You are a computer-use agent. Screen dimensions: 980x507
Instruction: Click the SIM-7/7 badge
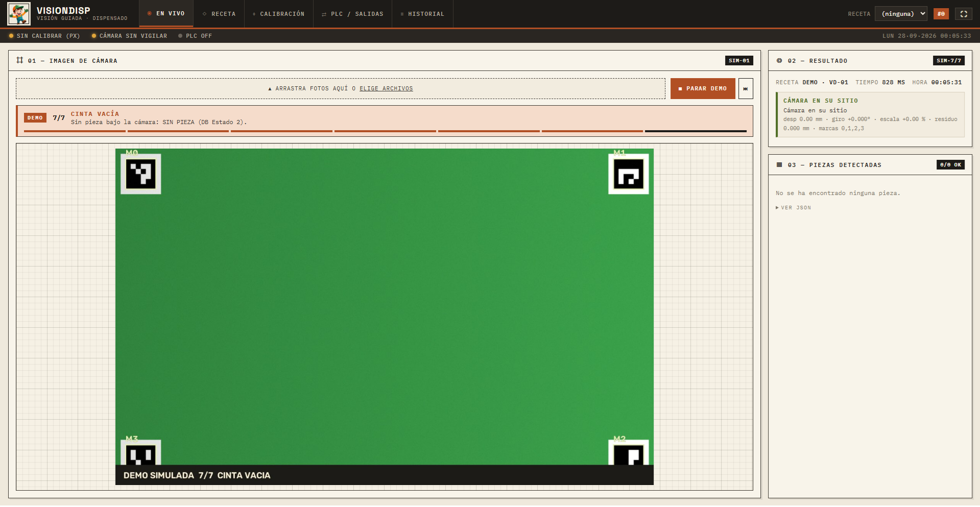coord(949,61)
